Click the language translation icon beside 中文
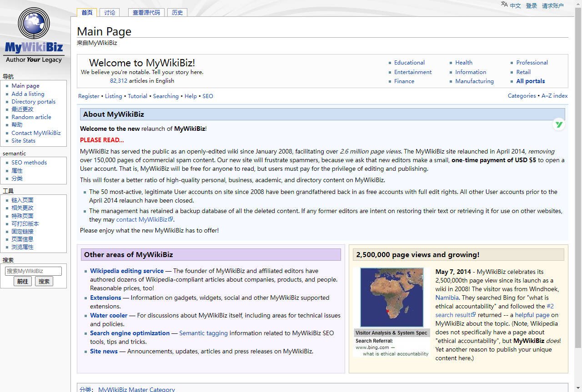 [x=504, y=5]
